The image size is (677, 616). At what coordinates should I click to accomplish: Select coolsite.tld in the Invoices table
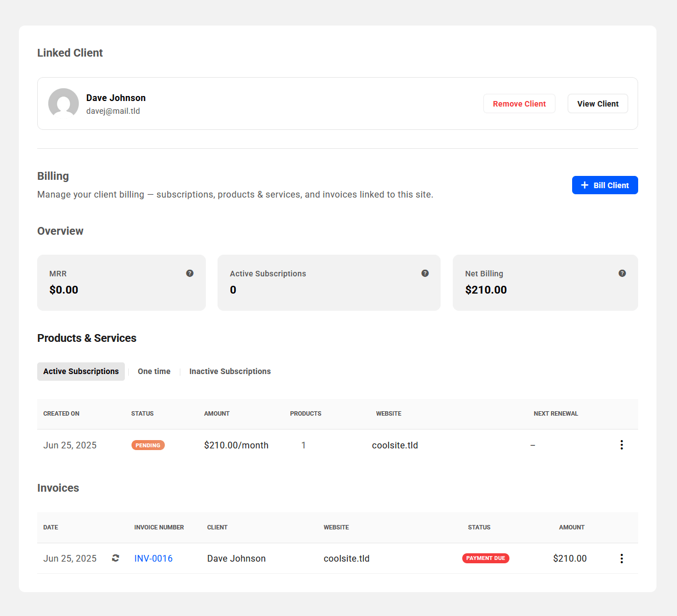coord(346,558)
